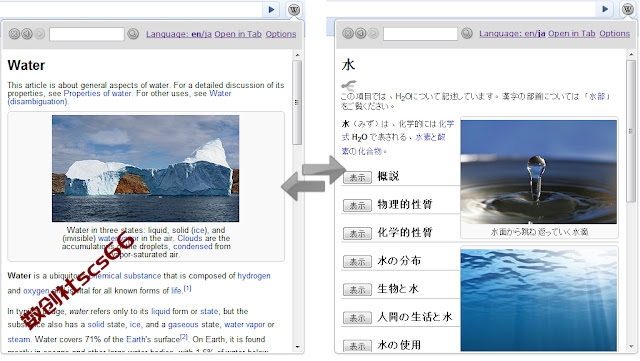This screenshot has width=640, height=361.
Task: Follow the 'oxygen' link
Action: click(36, 291)
